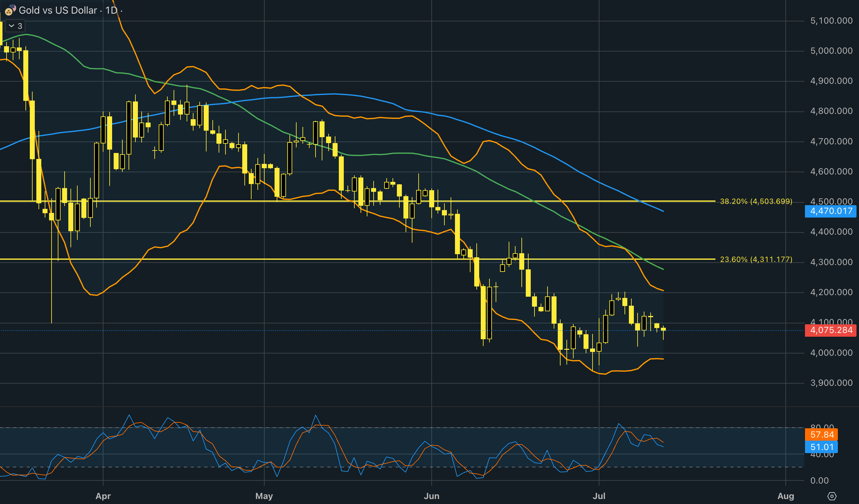Expand the collapsed indicator legend showing 3
Viewport: 859px width, 504px height.
(15, 26)
